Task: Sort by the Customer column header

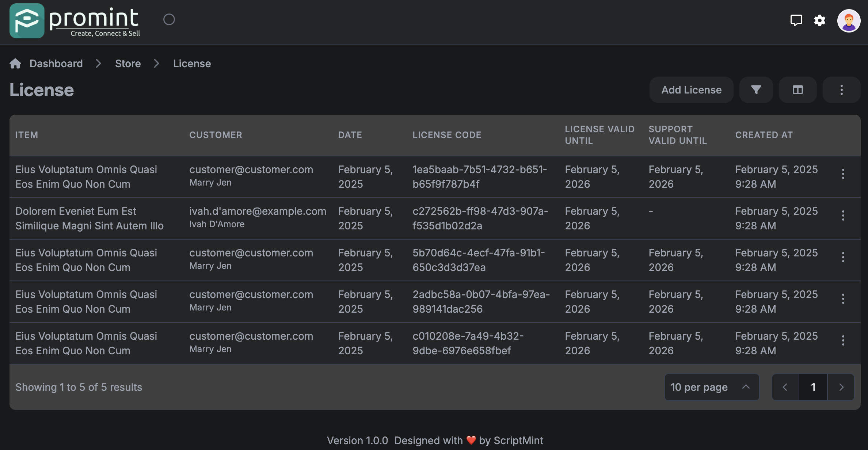Action: (216, 135)
